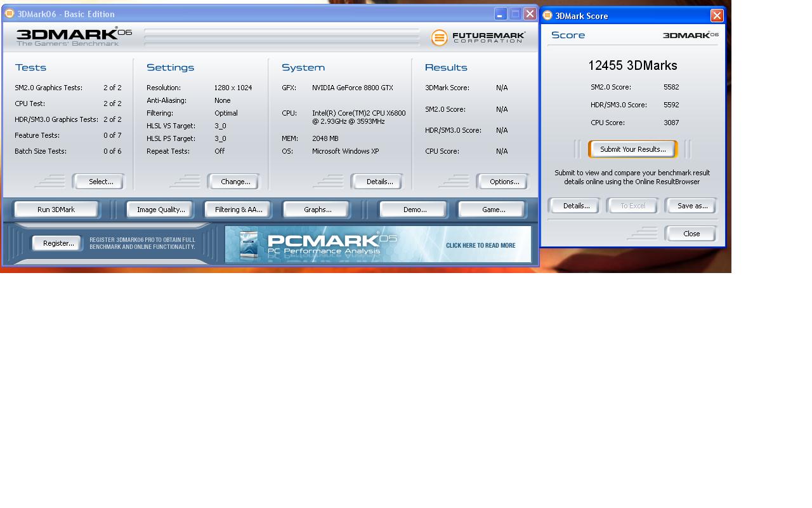Click the Intel Core 2 CPU X6800 text
The height and width of the screenshot is (508, 812).
click(358, 117)
